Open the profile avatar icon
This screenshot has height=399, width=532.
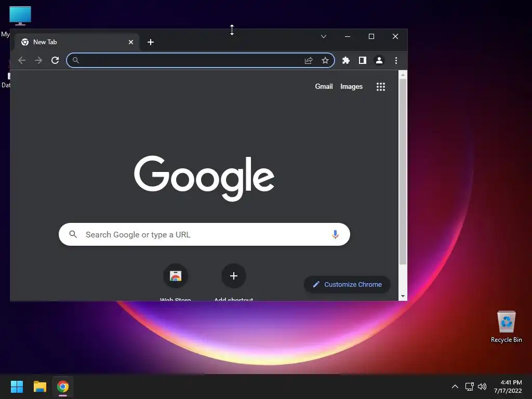tap(379, 60)
